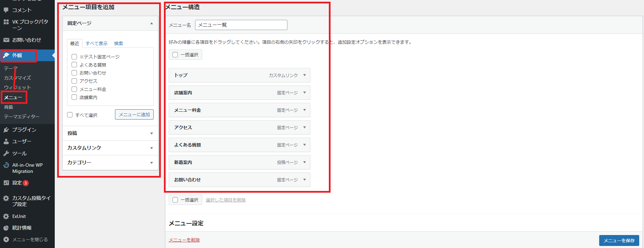Click the メニューを保存 button
644x248 pixels.
click(x=619, y=240)
